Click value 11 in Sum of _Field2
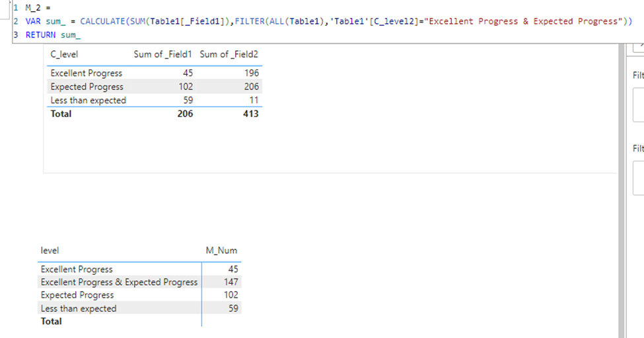 click(254, 101)
